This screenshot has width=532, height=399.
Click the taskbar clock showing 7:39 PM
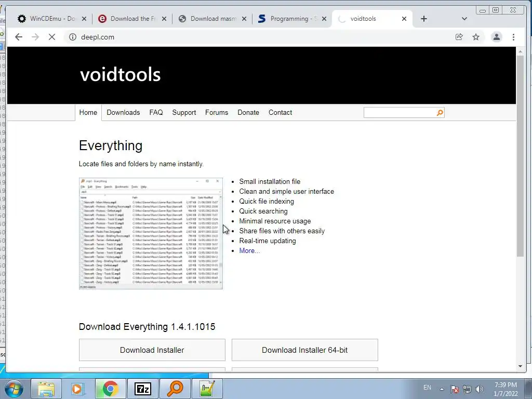click(x=506, y=389)
